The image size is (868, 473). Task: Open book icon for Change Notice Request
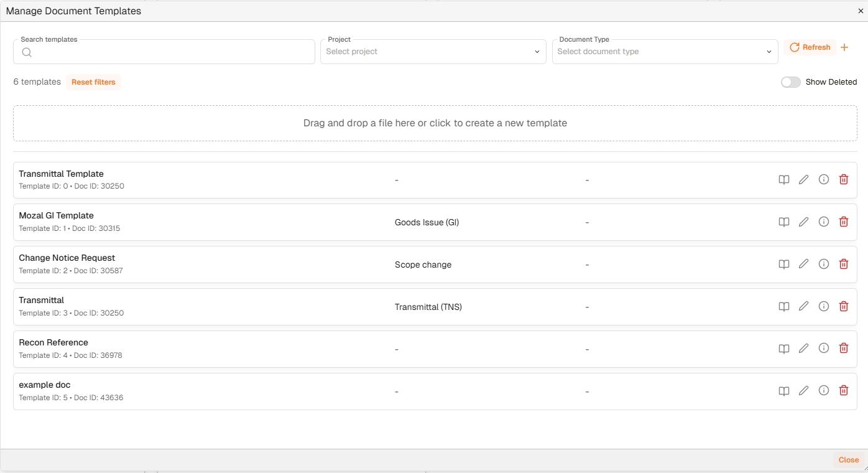[x=784, y=265]
